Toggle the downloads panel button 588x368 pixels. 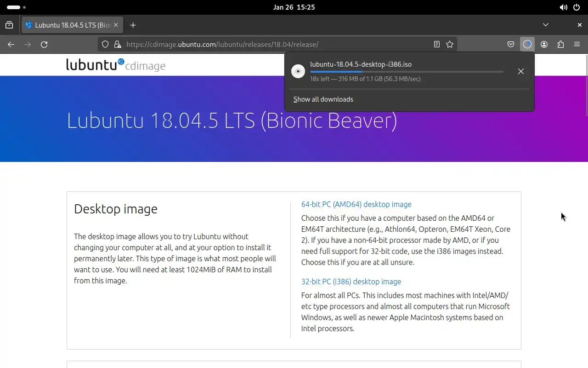click(x=527, y=44)
